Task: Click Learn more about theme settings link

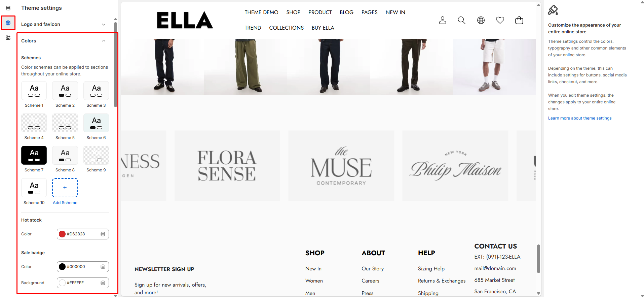Action: pyautogui.click(x=580, y=118)
